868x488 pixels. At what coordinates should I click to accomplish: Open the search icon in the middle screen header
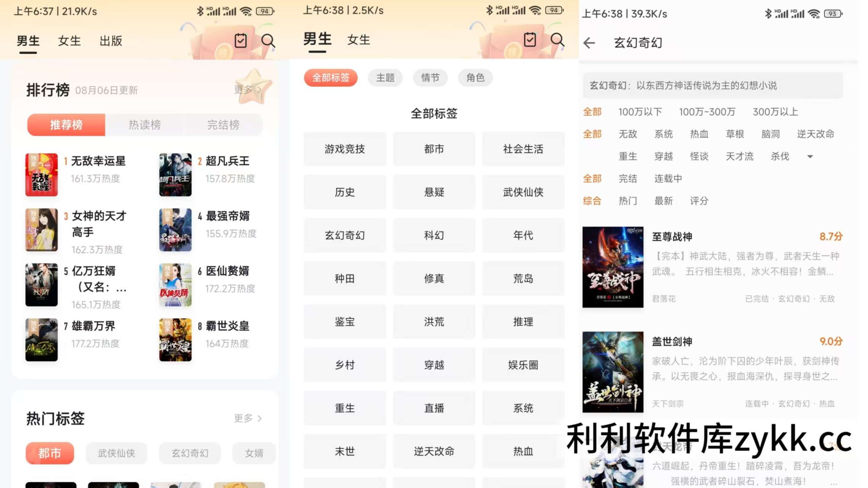coord(557,40)
